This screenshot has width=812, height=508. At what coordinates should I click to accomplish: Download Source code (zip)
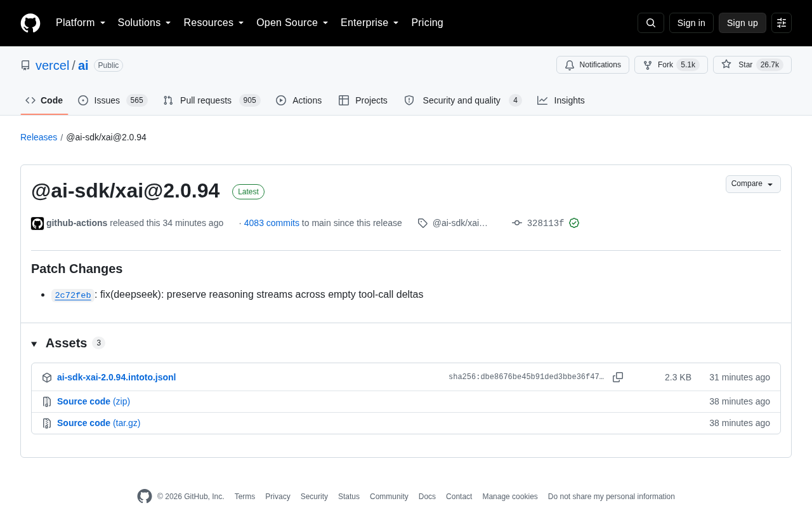coord(94,401)
